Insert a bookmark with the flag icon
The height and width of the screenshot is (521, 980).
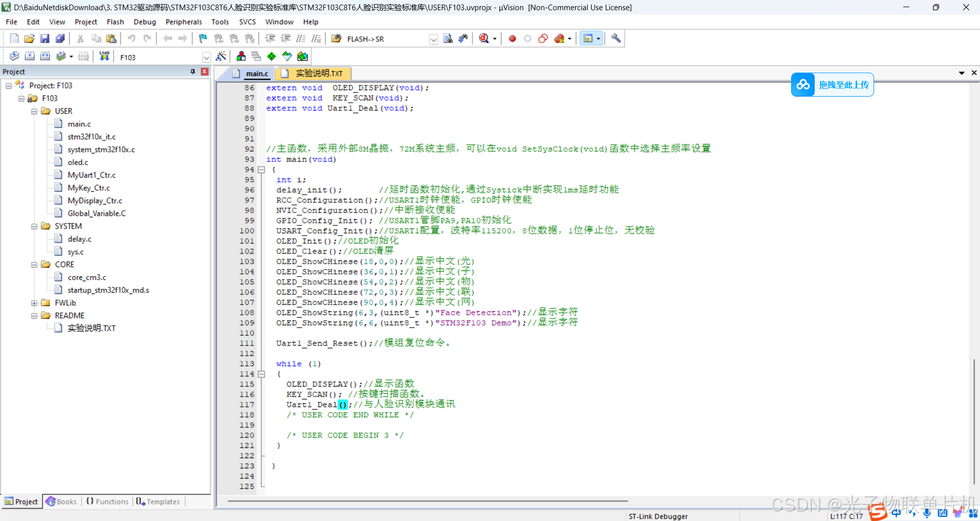203,39
